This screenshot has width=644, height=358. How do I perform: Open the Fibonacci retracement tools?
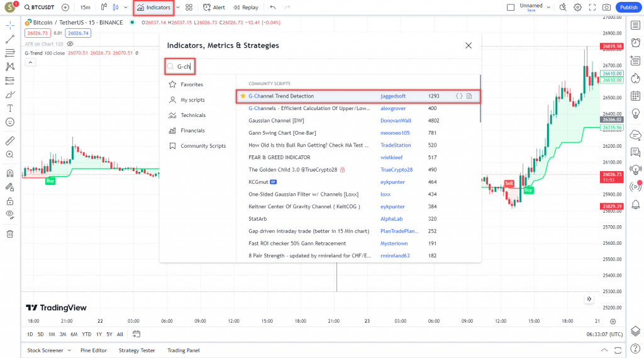(10, 53)
